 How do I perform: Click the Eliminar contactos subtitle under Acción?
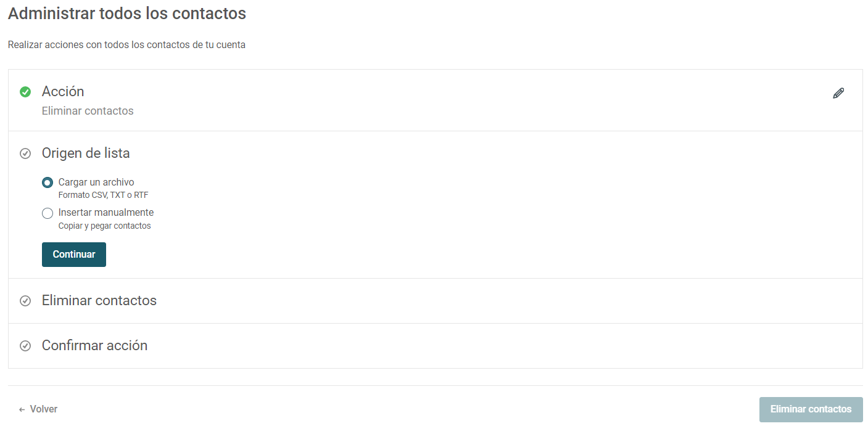point(88,111)
